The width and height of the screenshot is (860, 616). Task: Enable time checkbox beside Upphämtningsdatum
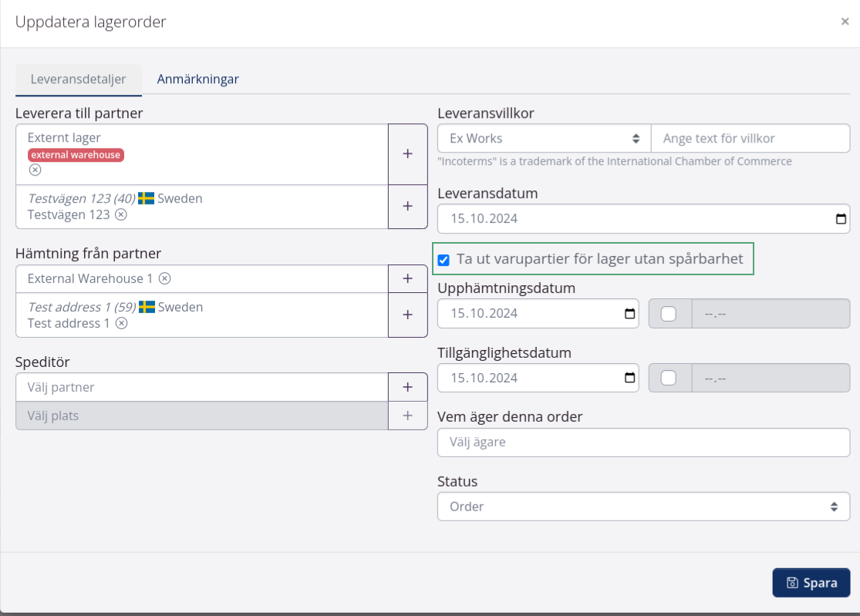[669, 314]
